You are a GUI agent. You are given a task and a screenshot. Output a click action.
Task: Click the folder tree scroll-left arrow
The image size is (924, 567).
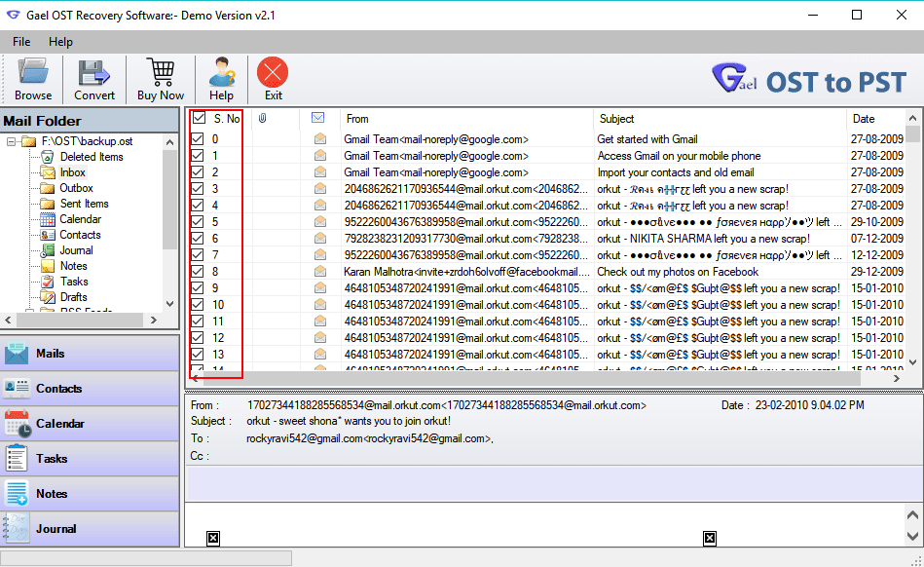pyautogui.click(x=8, y=321)
